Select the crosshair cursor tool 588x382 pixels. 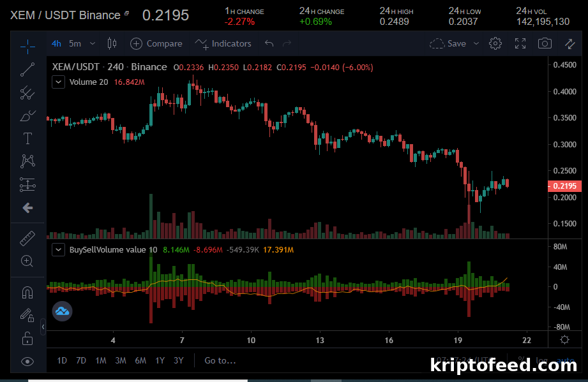(27, 47)
